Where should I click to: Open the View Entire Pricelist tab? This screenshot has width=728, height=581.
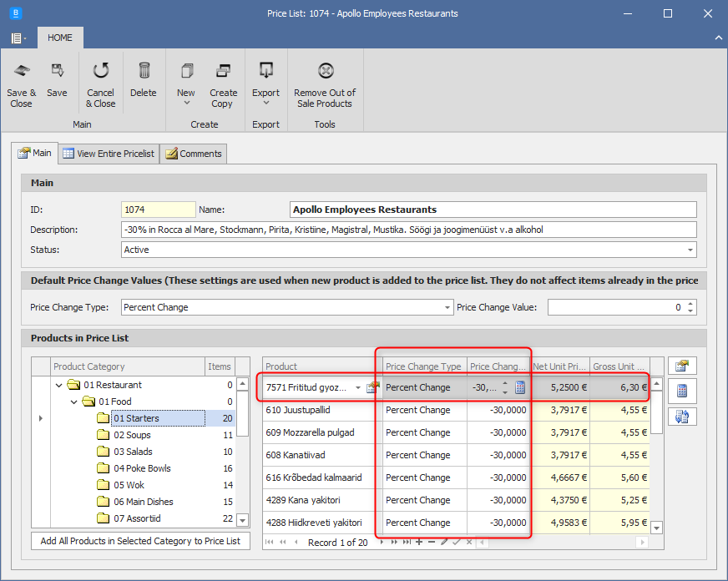109,154
